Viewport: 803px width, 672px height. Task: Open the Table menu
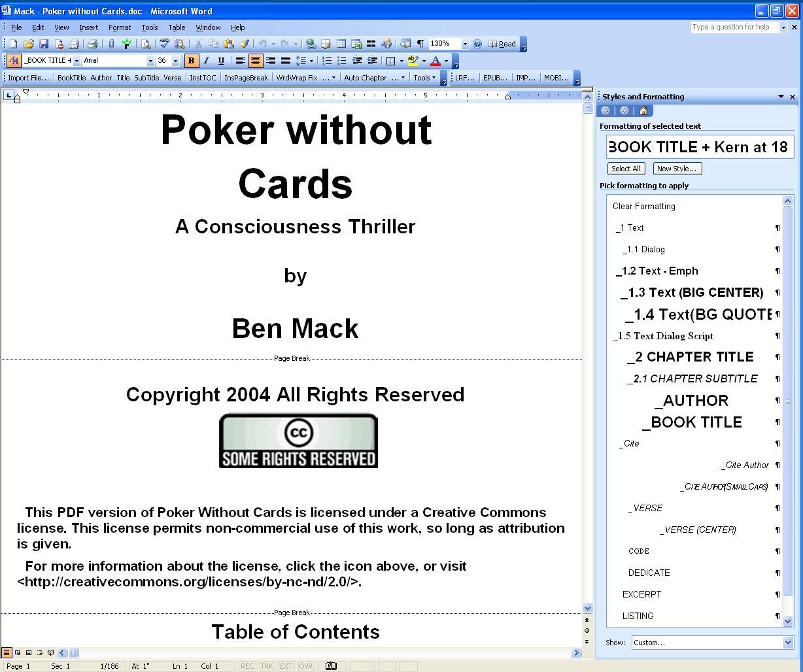[x=177, y=27]
